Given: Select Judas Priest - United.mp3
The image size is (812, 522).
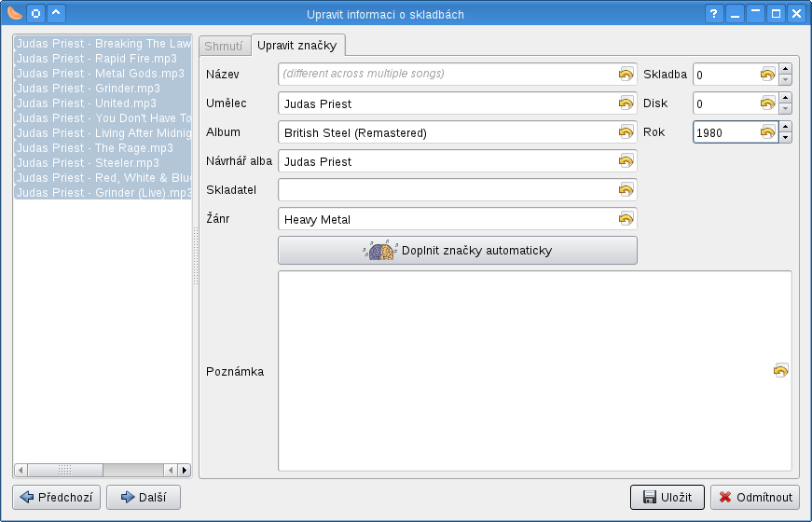Looking at the screenshot, I should (103, 103).
